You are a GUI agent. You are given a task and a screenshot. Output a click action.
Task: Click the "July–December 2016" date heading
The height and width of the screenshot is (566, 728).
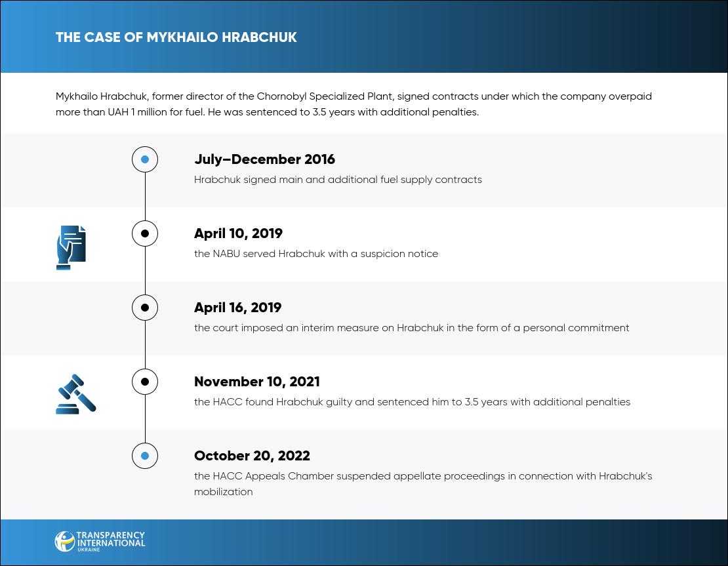(x=264, y=159)
